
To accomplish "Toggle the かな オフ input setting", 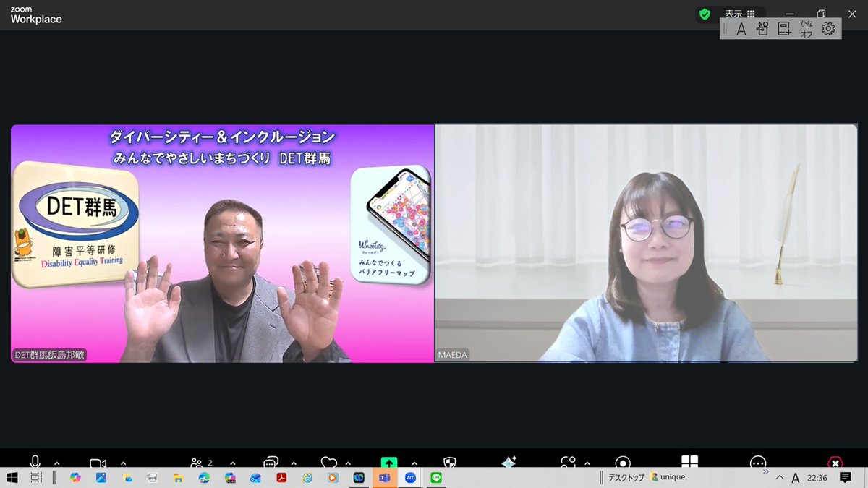I will pyautogui.click(x=806, y=29).
